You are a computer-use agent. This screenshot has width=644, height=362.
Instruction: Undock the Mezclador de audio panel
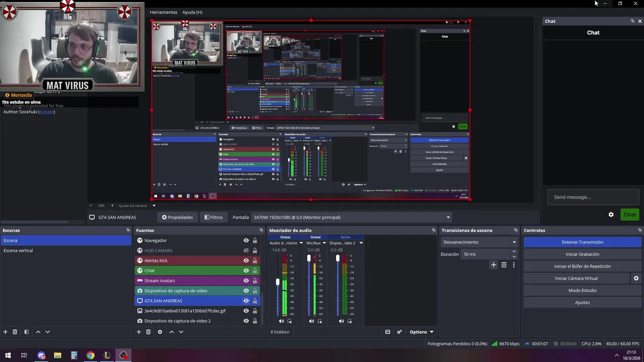pyautogui.click(x=434, y=230)
